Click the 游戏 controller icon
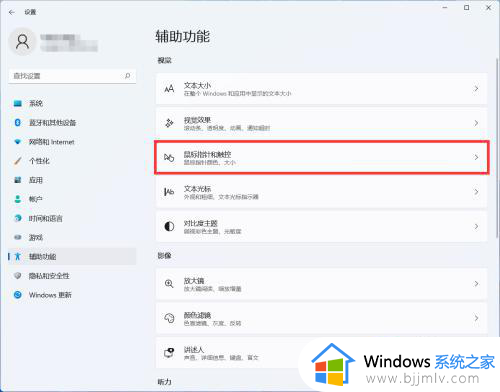 pyautogui.click(x=18, y=237)
